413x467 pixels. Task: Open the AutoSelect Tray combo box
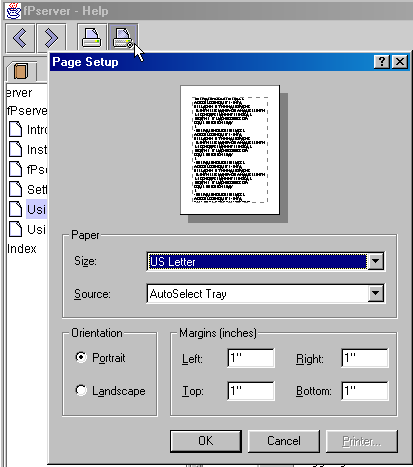click(266, 294)
